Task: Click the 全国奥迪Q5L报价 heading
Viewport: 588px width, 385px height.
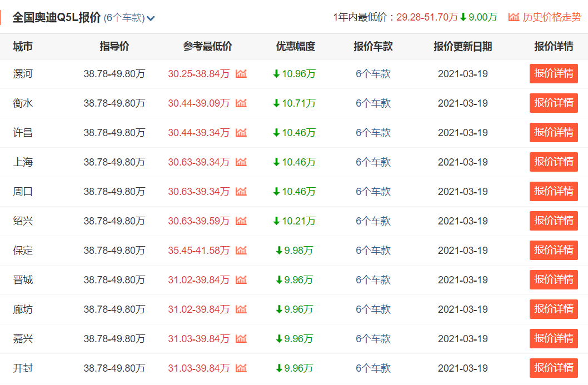Action: (x=57, y=17)
